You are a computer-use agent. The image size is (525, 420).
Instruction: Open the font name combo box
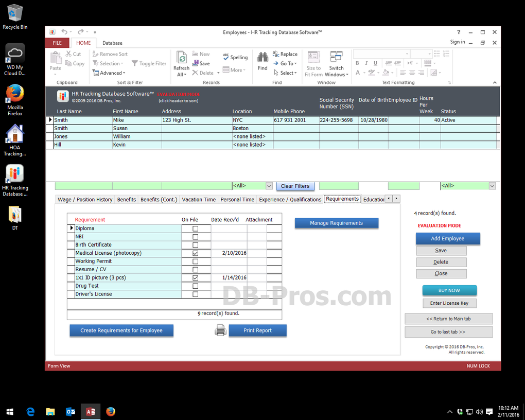click(381, 54)
